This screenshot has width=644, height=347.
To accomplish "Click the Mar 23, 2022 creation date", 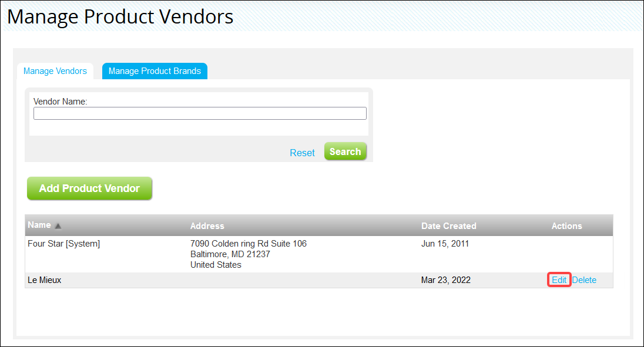I will click(446, 279).
